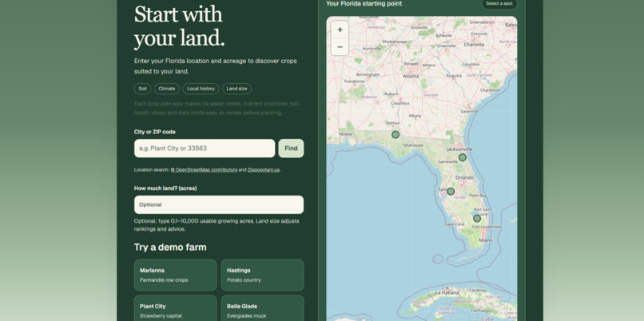
Task: Click the Miami label on map
Action: click(x=486, y=240)
